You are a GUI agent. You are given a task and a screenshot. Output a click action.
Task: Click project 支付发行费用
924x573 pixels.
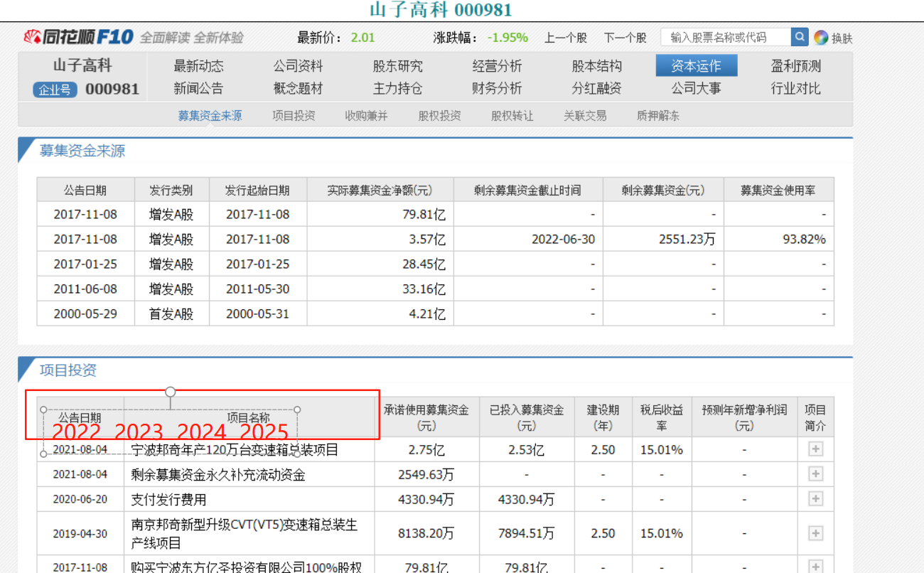[x=169, y=500]
